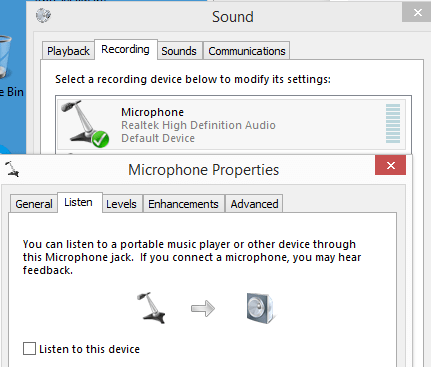The image size is (431, 367).
Task: Open the Levels tab
Action: [121, 204]
